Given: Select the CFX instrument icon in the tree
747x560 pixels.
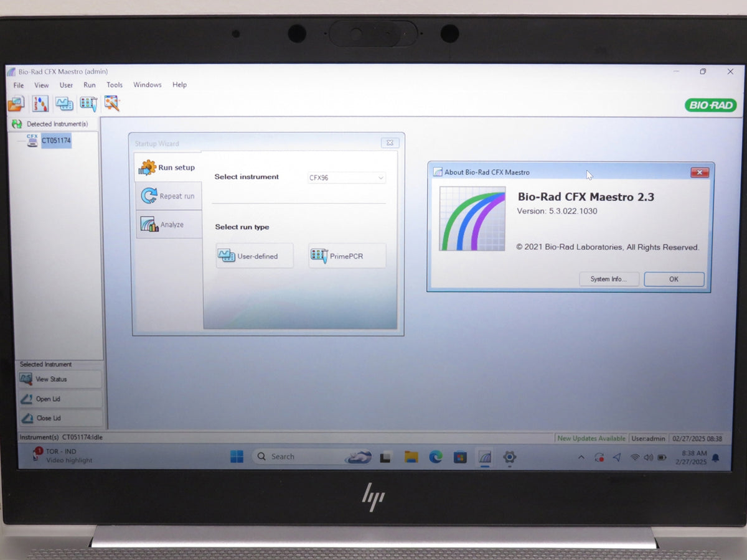Looking at the screenshot, I should [32, 141].
